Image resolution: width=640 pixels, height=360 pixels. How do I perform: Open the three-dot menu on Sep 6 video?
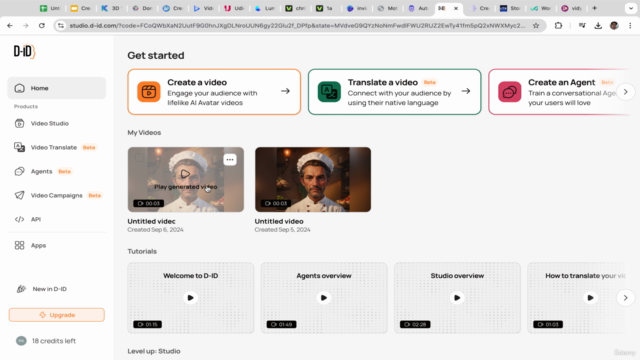tap(230, 160)
